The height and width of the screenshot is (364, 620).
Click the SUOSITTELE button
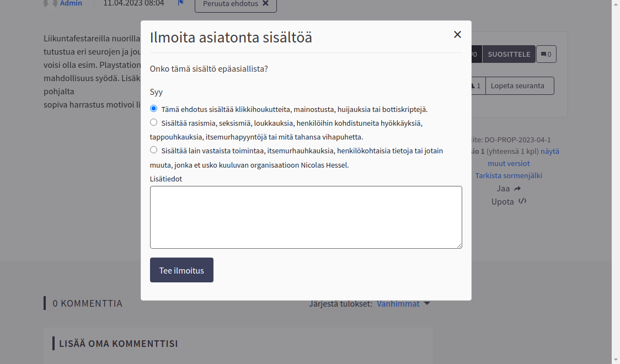(509, 54)
